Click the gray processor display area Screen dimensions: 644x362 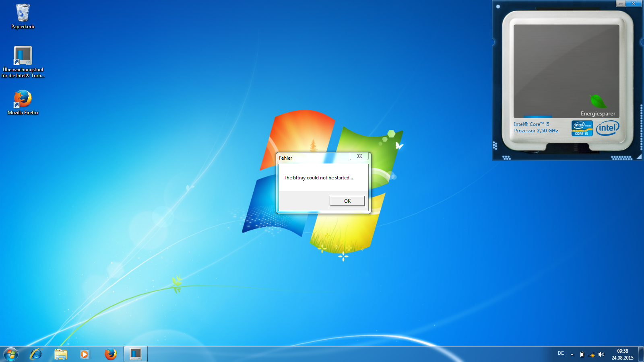click(x=566, y=71)
